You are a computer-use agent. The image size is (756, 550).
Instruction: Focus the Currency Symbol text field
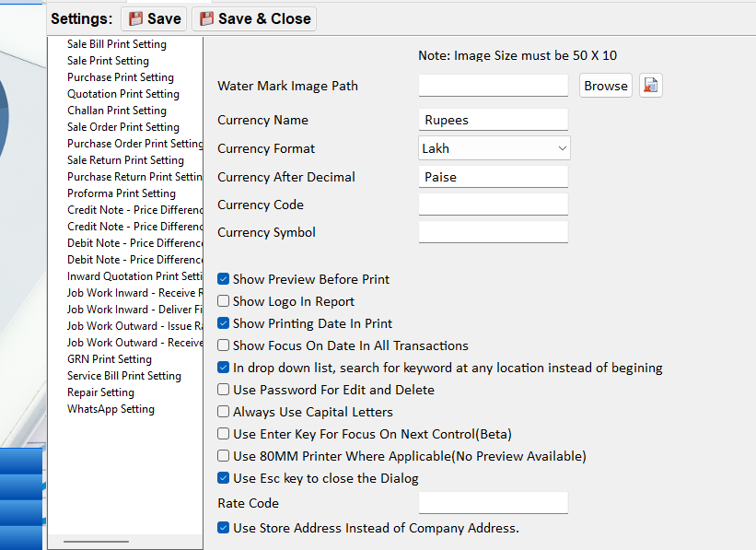493,232
